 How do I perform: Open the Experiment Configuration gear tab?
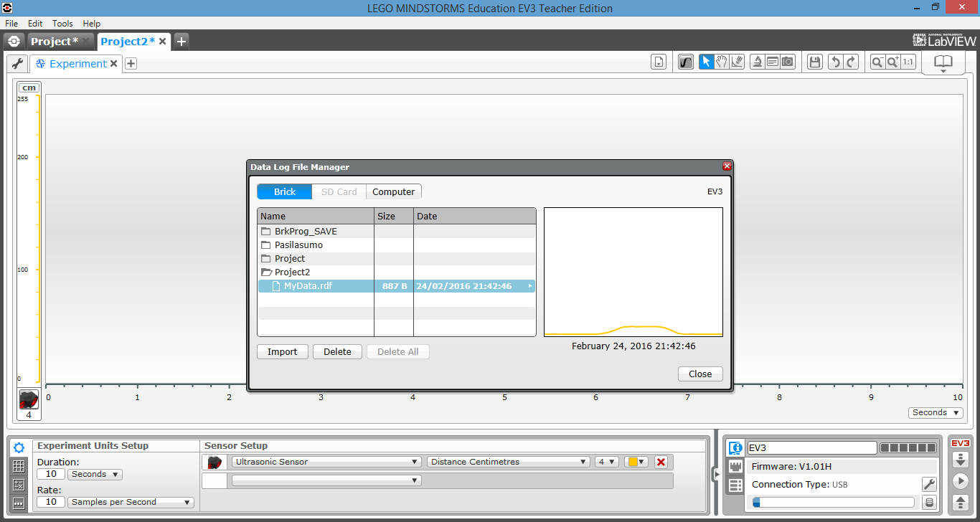tap(19, 447)
